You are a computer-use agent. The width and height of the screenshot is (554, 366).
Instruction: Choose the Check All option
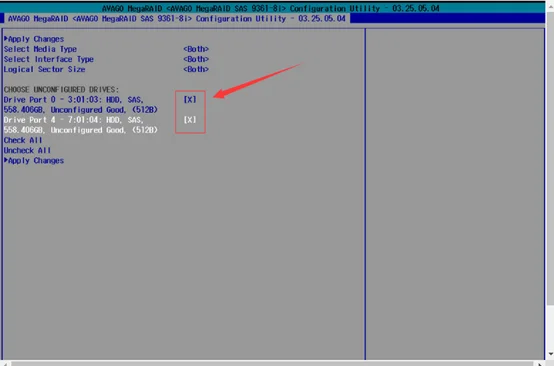click(23, 140)
